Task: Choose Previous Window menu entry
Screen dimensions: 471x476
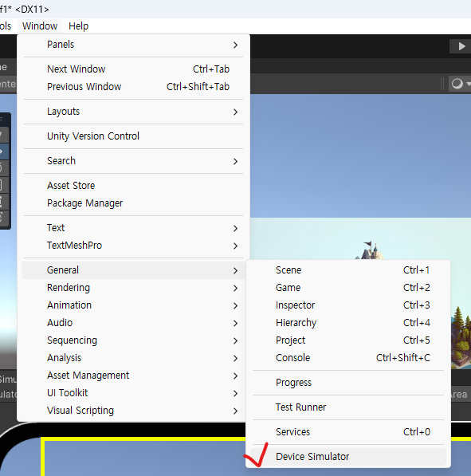Action: [134, 87]
